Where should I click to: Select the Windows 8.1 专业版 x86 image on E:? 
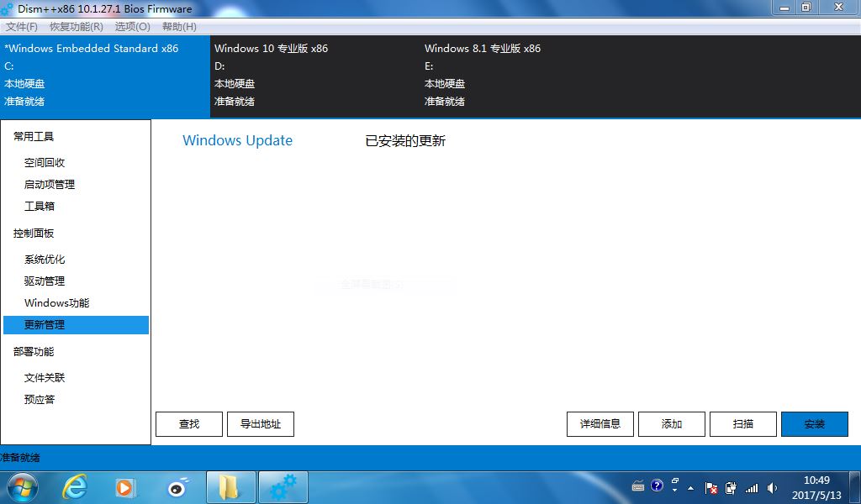coord(526,76)
